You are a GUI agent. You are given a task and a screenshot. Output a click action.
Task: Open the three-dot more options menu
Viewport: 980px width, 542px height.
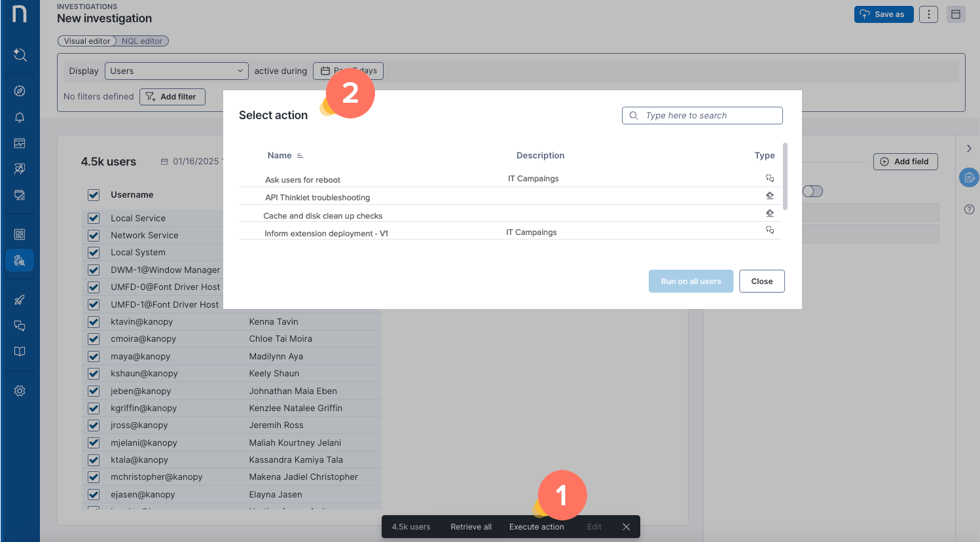(928, 14)
